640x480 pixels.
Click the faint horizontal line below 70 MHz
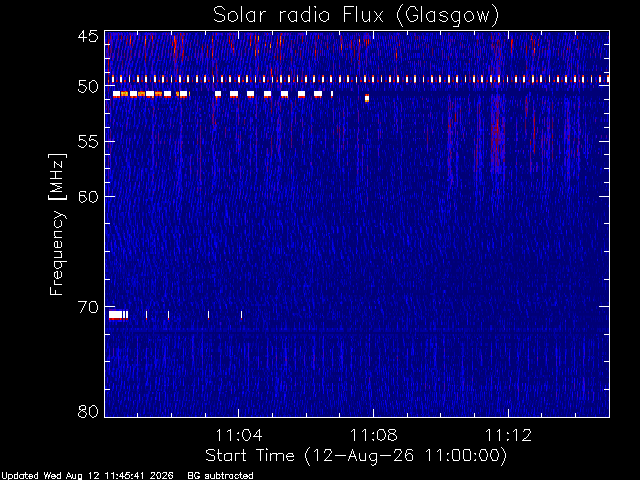click(357, 329)
